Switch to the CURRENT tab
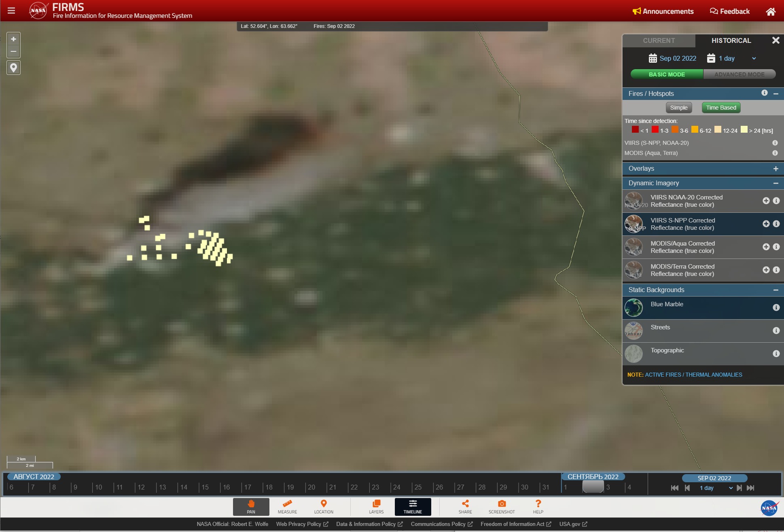Image resolution: width=784 pixels, height=532 pixels. (658, 40)
